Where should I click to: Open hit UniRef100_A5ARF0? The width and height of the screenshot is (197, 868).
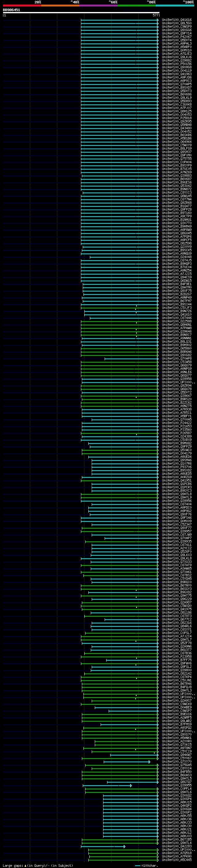point(177,47)
